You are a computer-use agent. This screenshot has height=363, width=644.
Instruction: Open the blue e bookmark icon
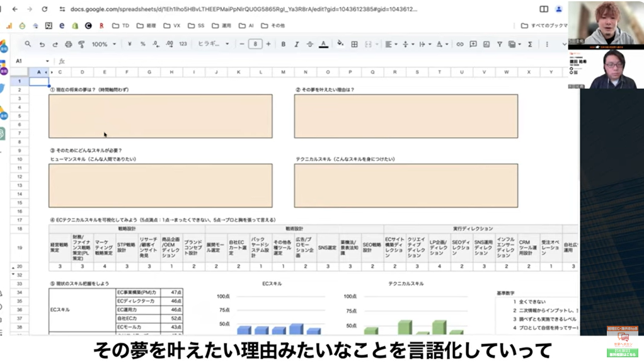pos(62,25)
